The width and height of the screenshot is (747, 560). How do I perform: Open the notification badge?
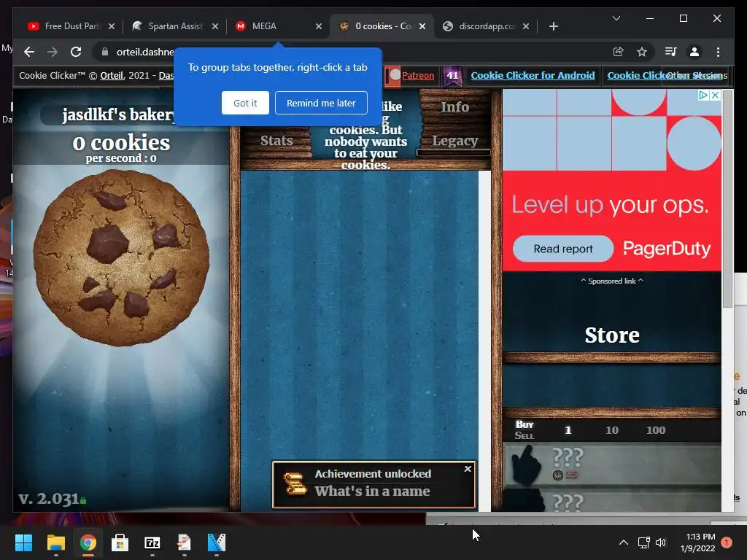click(727, 542)
